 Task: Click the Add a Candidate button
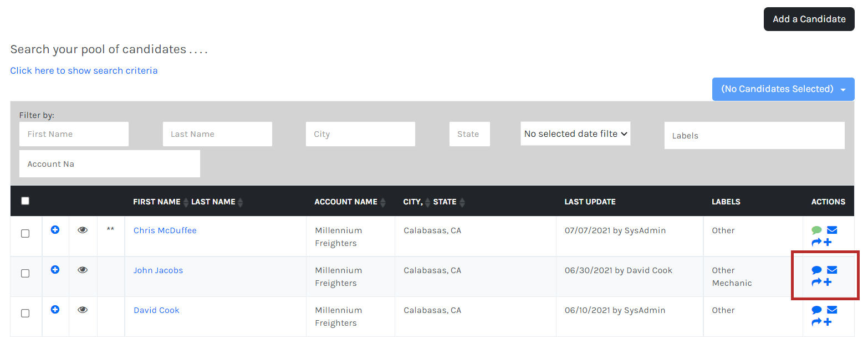point(809,19)
